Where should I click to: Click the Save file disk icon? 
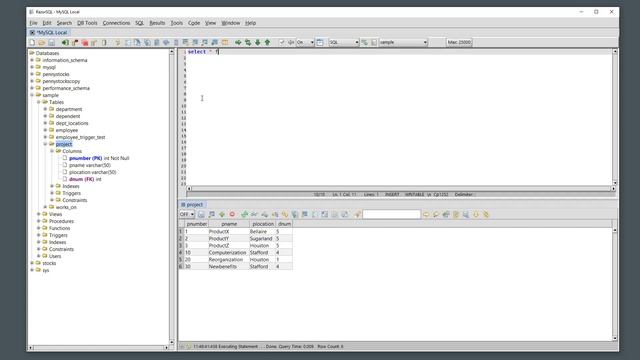click(x=51, y=42)
